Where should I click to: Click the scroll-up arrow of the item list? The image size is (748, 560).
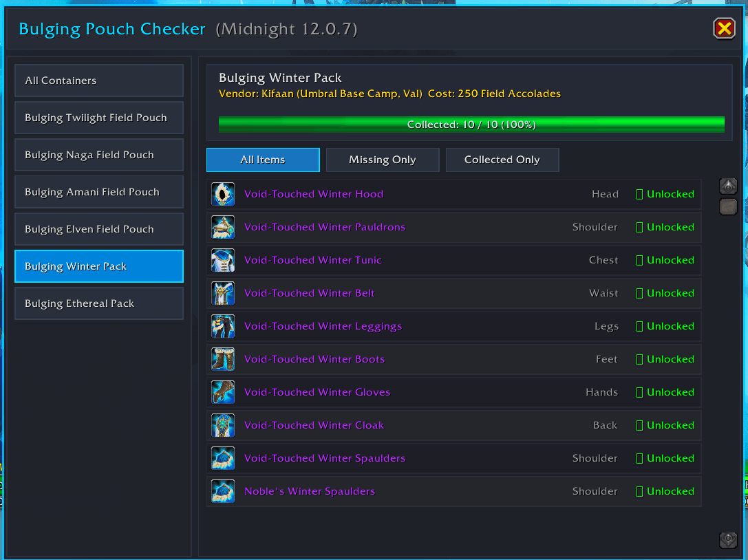[728, 186]
